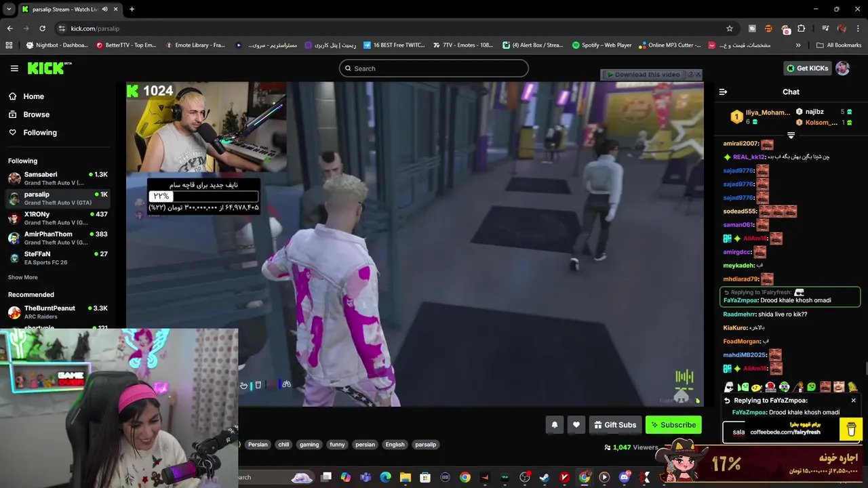Viewport: 868px width, 488px height.
Task: Open BetterTTV Top Emotes bookmark
Action: click(126, 45)
